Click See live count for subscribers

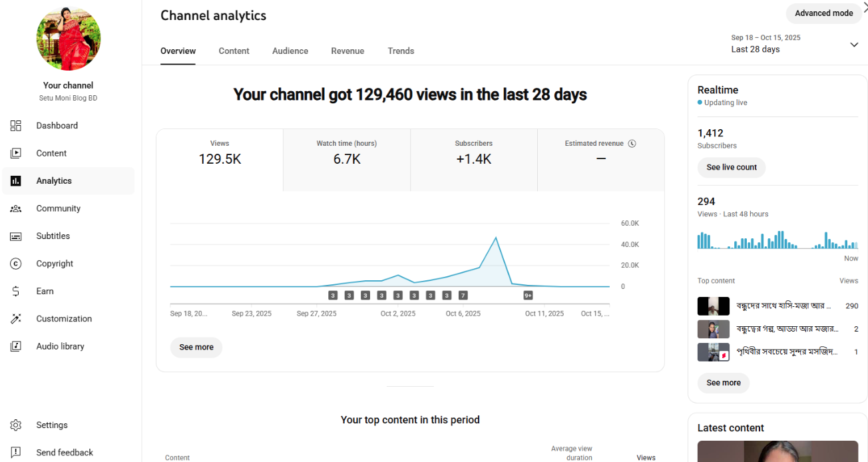[x=731, y=167]
